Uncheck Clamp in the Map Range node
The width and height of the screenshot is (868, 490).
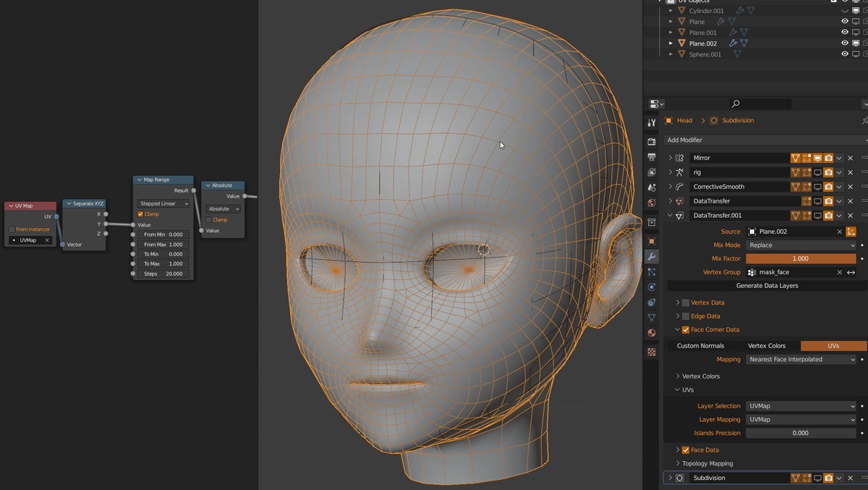(x=140, y=214)
